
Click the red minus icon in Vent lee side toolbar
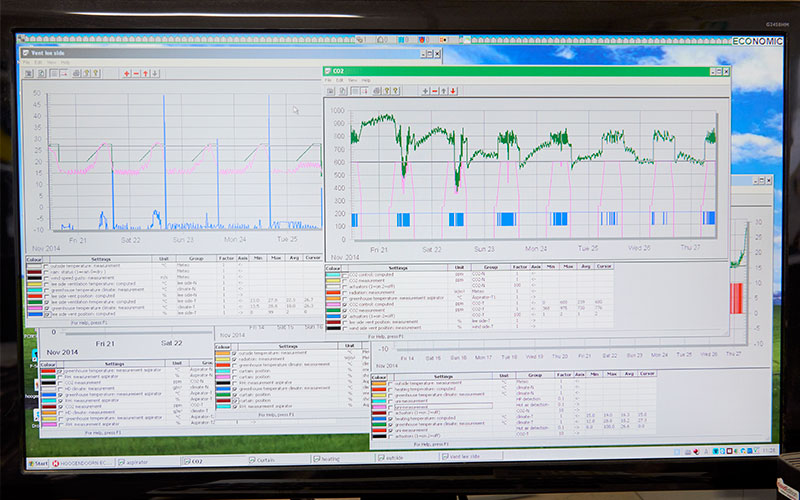[x=136, y=73]
